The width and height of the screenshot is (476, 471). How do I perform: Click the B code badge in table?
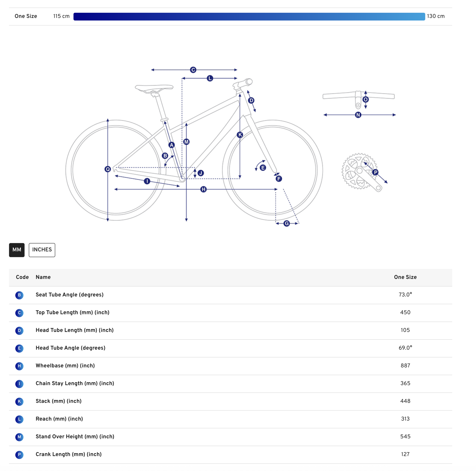pos(19,295)
